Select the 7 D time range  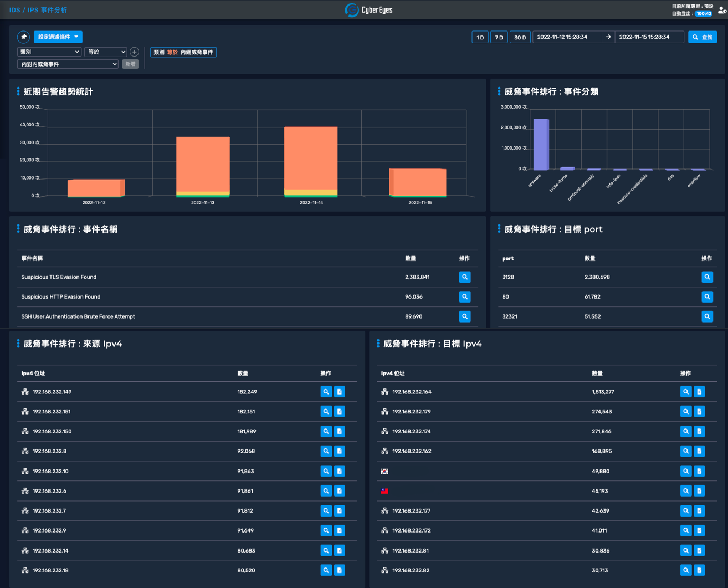(x=499, y=37)
